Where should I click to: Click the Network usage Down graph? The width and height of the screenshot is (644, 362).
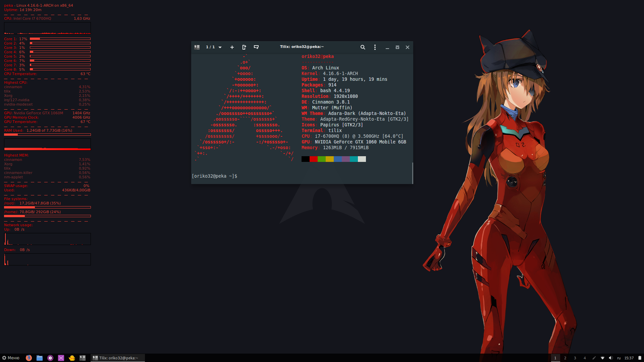point(47,259)
